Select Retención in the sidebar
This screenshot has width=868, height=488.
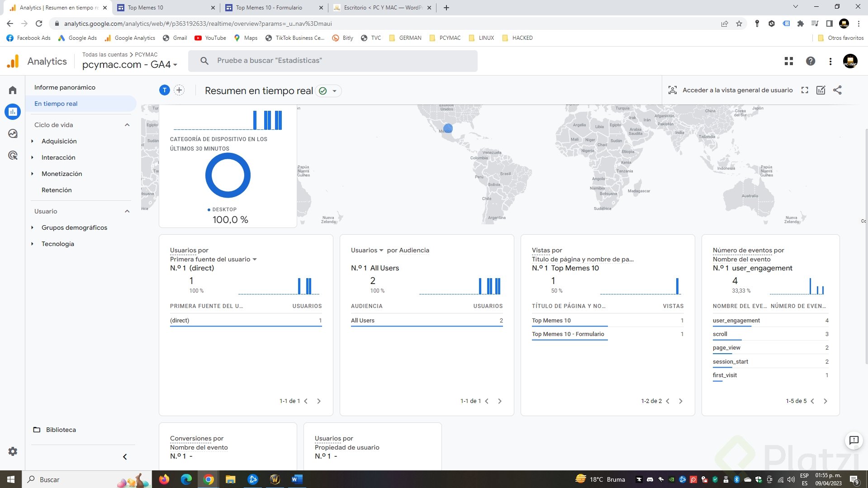pos(57,190)
